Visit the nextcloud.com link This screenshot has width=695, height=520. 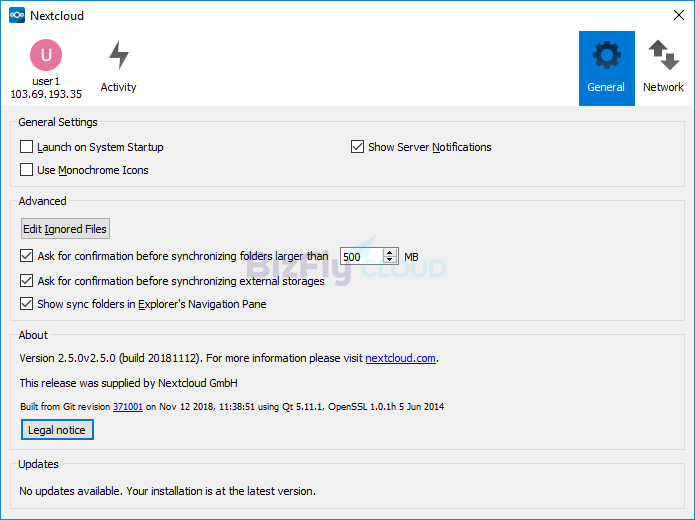click(x=400, y=358)
